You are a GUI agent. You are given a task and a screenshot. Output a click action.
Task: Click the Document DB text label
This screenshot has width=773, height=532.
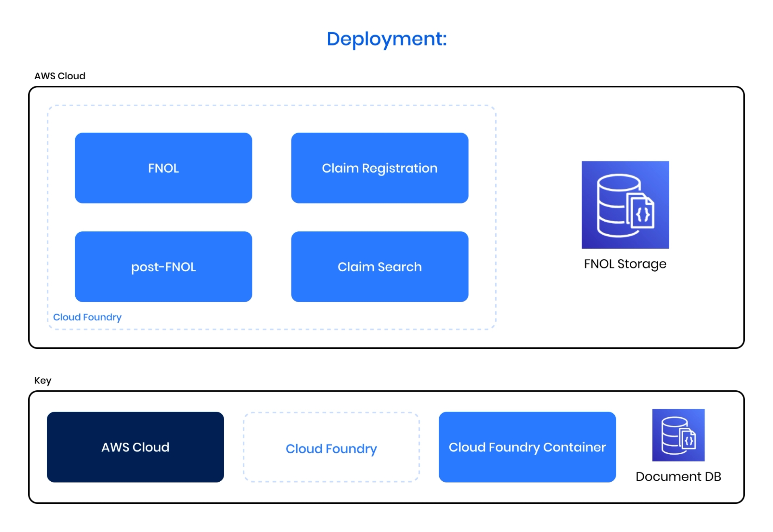678,476
